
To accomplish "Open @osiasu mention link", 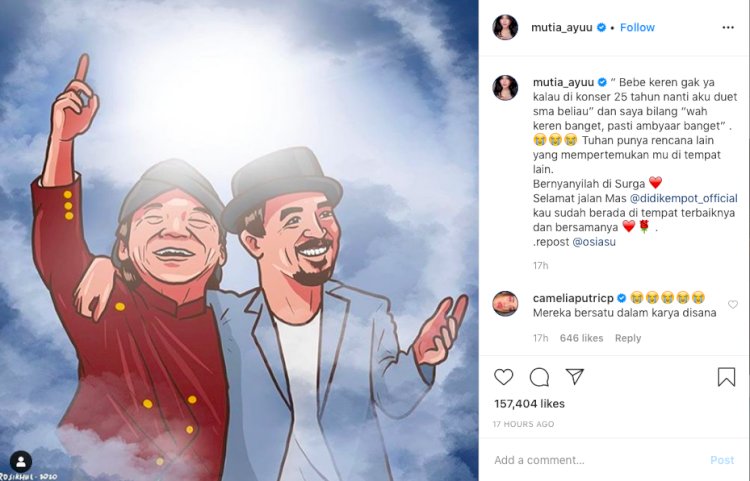I will [594, 242].
